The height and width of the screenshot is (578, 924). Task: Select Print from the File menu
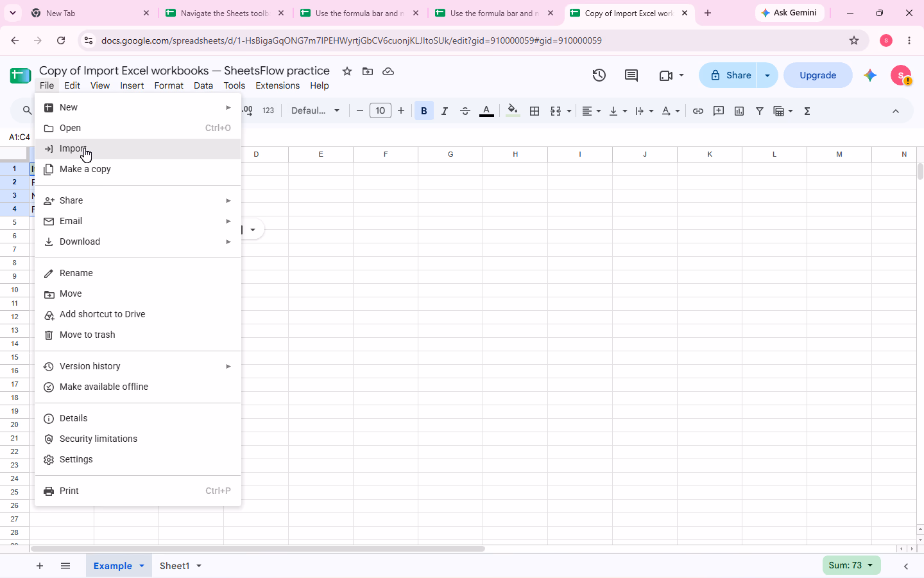coord(138,491)
